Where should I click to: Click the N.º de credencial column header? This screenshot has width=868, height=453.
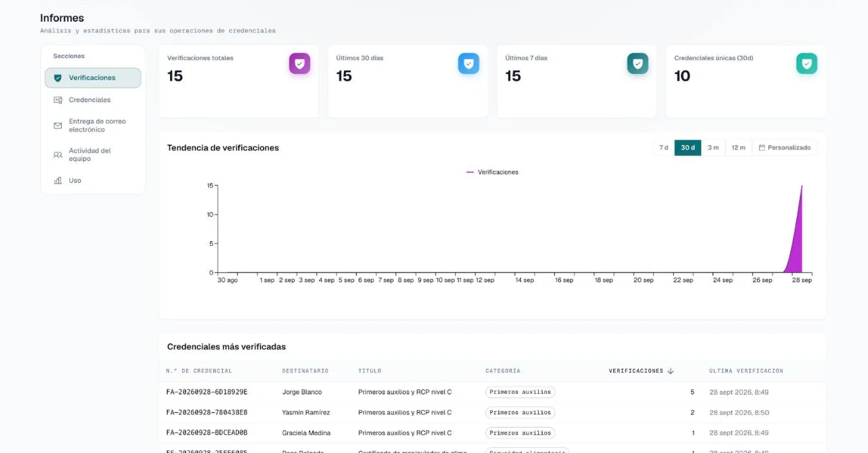tap(199, 371)
